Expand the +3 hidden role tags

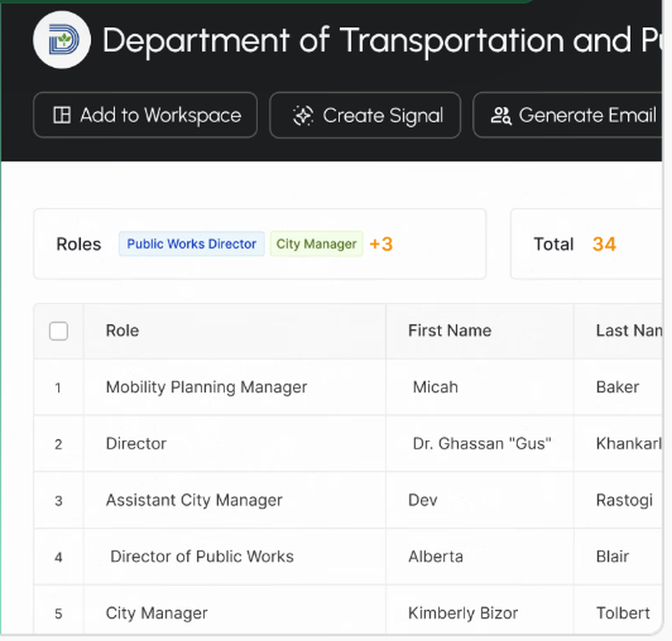(381, 244)
